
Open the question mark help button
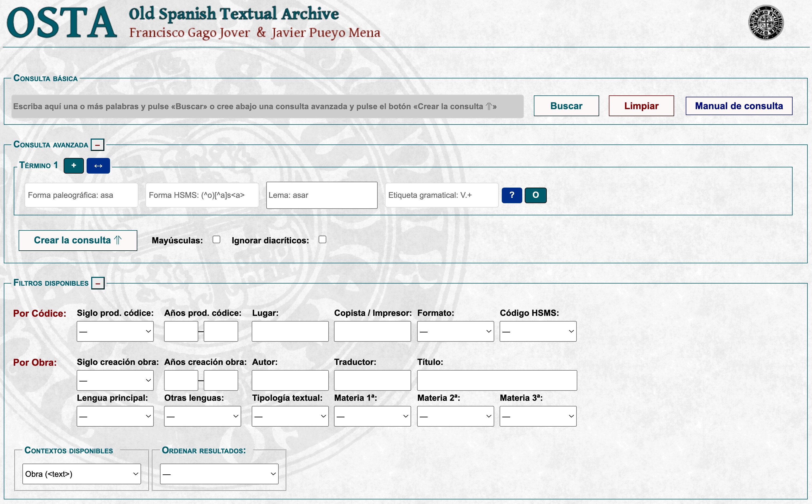coord(512,195)
